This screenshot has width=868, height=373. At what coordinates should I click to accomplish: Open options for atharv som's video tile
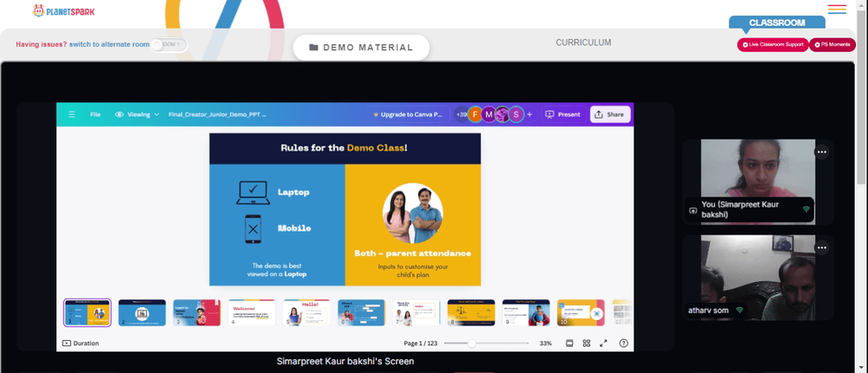pyautogui.click(x=821, y=247)
